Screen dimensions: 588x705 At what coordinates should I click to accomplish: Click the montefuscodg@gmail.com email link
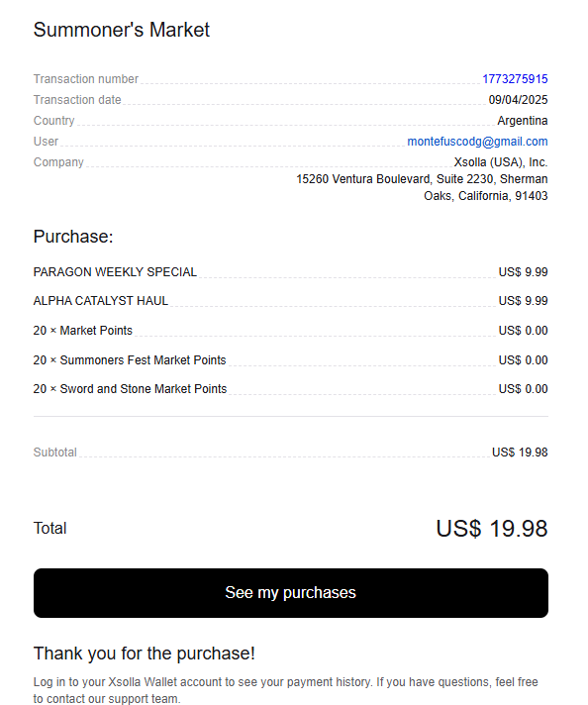point(477,142)
